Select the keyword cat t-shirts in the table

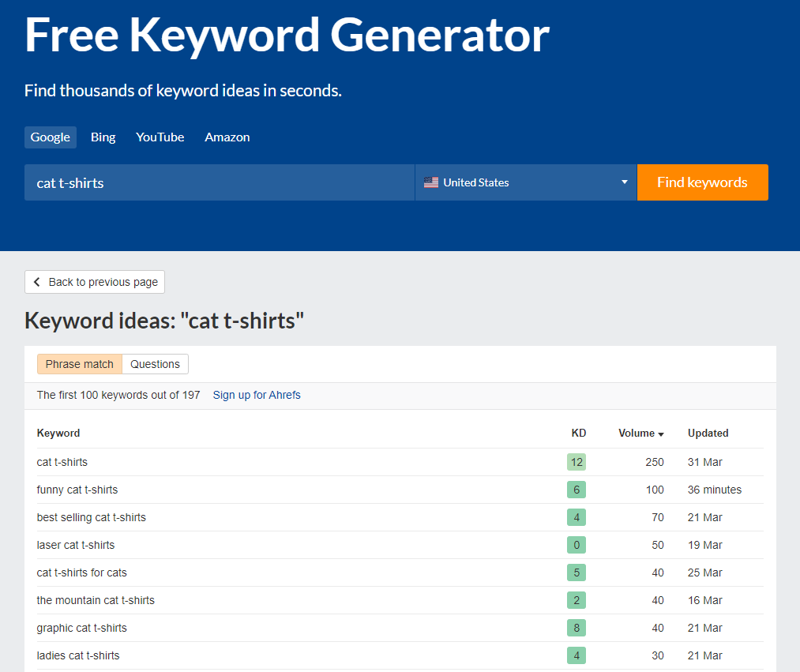(62, 462)
